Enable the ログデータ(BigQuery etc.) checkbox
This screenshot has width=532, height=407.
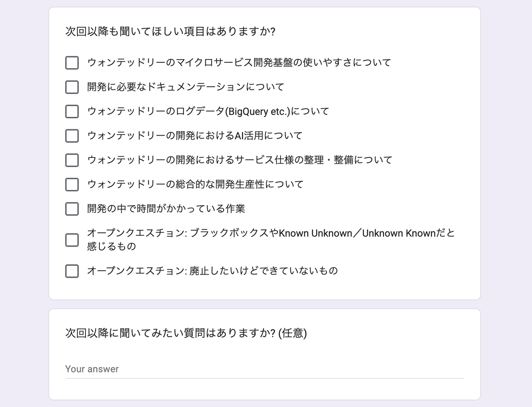coord(72,111)
